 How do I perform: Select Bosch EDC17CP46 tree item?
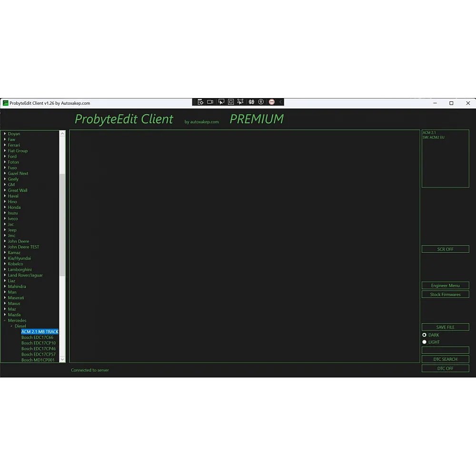coord(39,348)
